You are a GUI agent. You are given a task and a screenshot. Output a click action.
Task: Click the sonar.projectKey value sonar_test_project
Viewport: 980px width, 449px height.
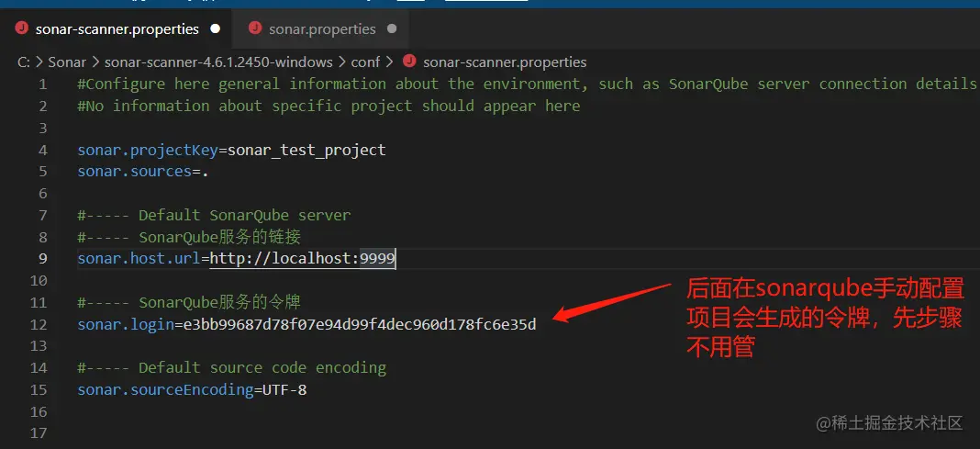[x=306, y=150]
